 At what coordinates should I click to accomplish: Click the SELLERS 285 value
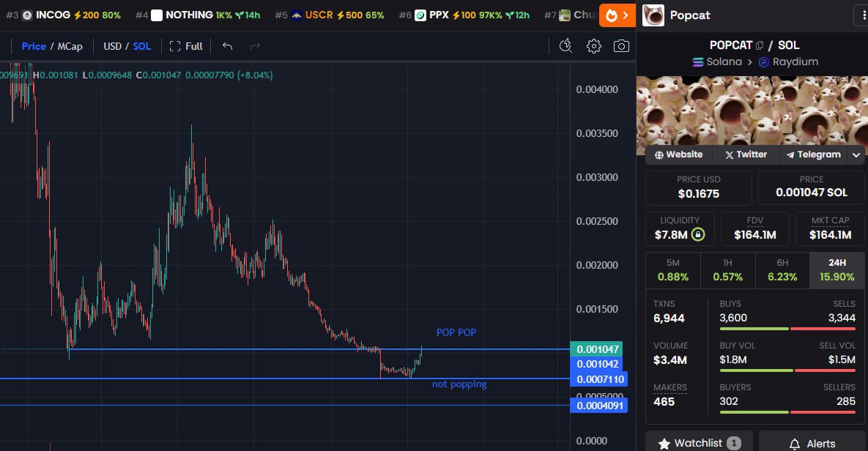click(846, 401)
